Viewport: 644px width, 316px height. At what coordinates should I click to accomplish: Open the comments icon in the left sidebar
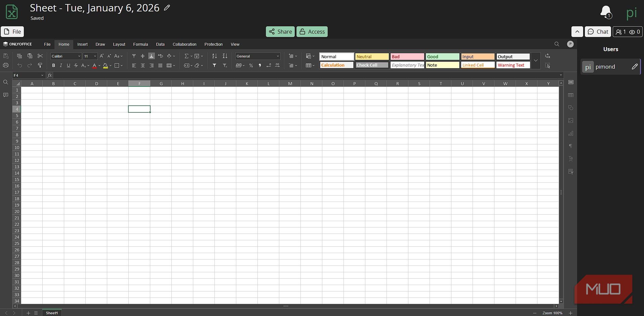coord(6,95)
